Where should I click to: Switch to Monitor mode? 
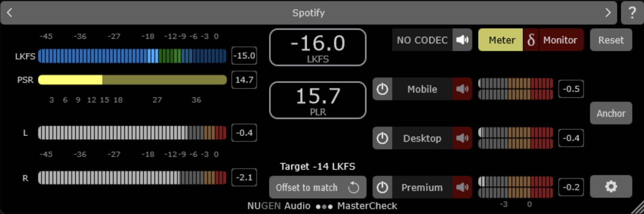(561, 40)
